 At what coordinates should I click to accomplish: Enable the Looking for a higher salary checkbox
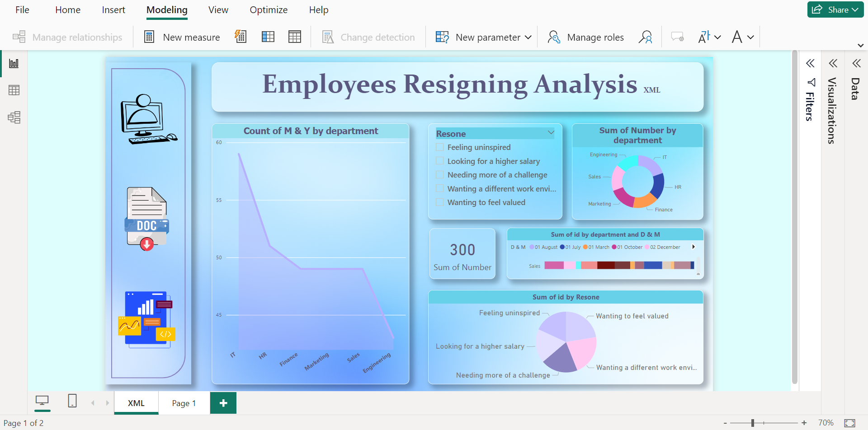(x=439, y=161)
